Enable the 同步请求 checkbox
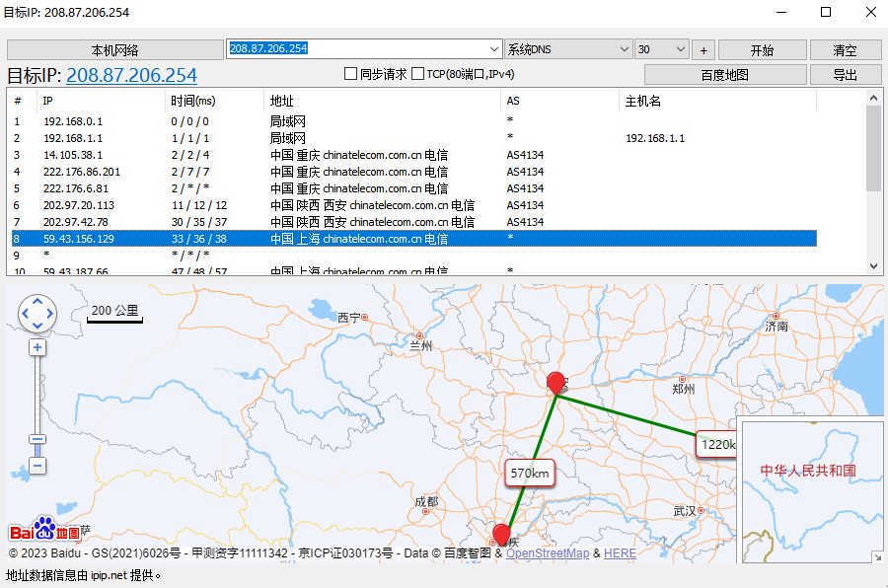The image size is (888, 588). point(350,74)
